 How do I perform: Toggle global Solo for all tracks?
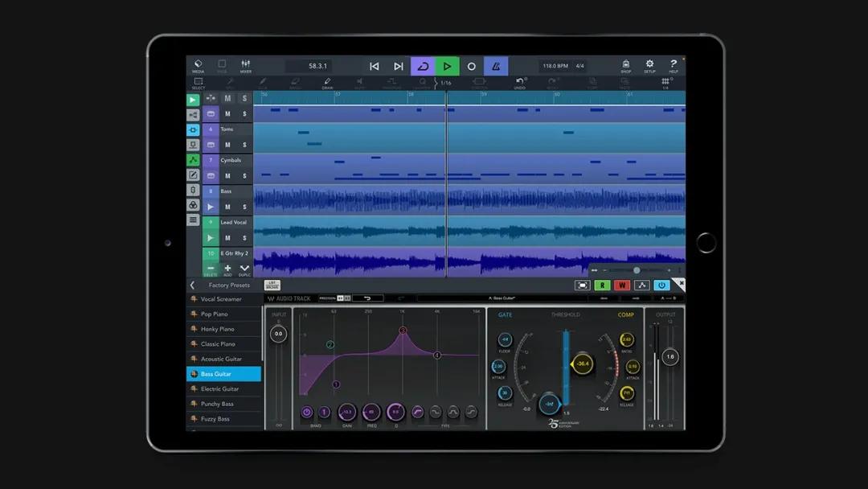[x=244, y=99]
